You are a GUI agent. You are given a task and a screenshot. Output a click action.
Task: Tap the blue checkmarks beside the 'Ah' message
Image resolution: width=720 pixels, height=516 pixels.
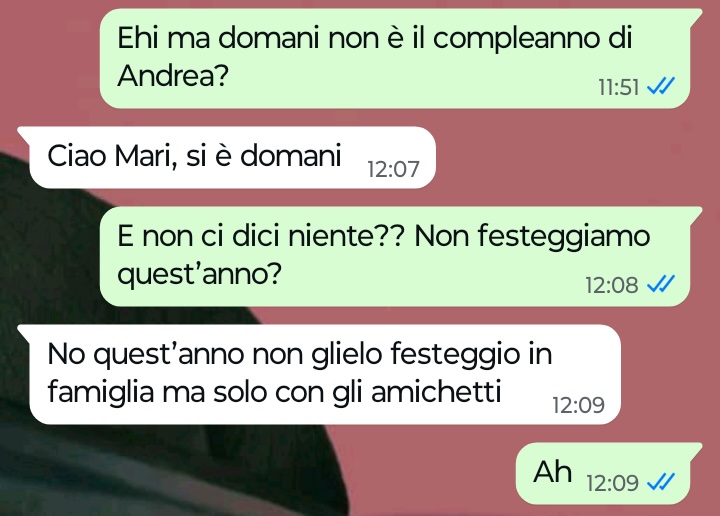pyautogui.click(x=661, y=482)
